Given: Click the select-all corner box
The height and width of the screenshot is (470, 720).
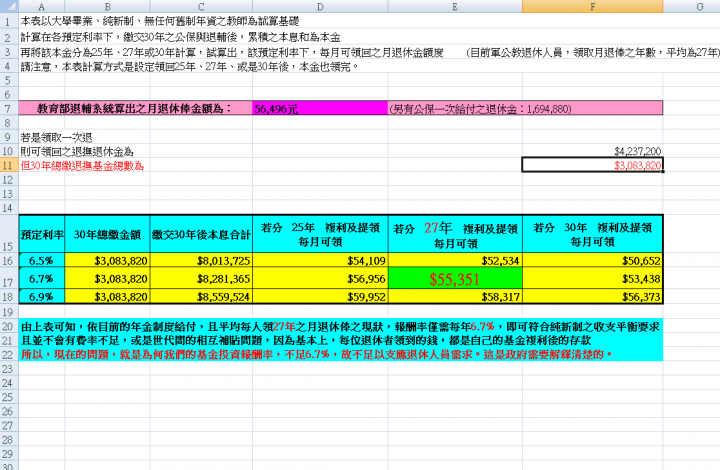Looking at the screenshot, I should (9, 6).
